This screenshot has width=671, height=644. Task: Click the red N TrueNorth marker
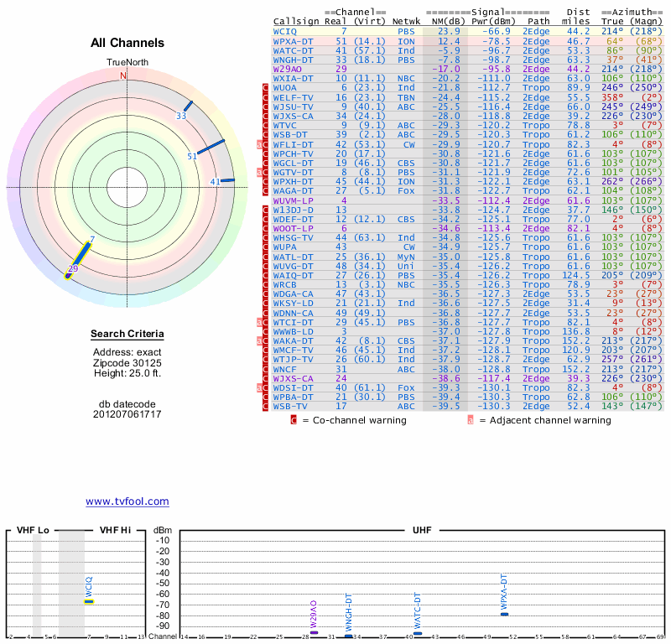pos(123,75)
